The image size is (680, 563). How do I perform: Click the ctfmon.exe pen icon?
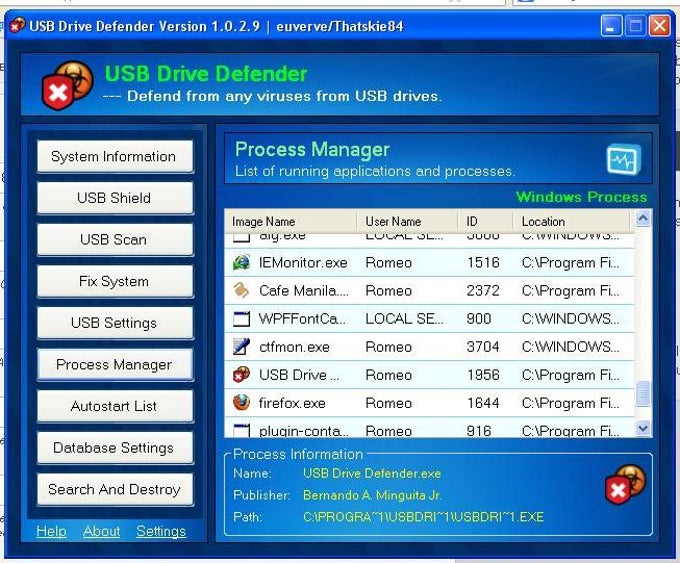[241, 347]
